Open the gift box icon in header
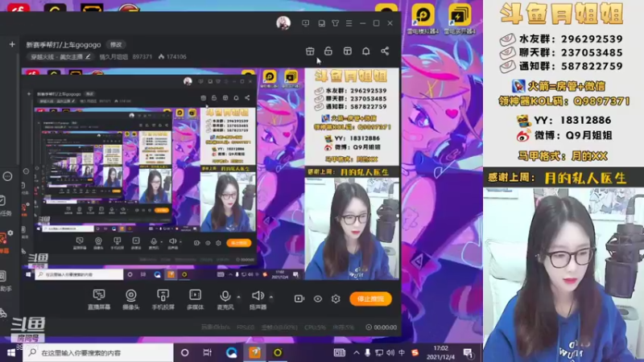This screenshot has width=644, height=362. (310, 51)
